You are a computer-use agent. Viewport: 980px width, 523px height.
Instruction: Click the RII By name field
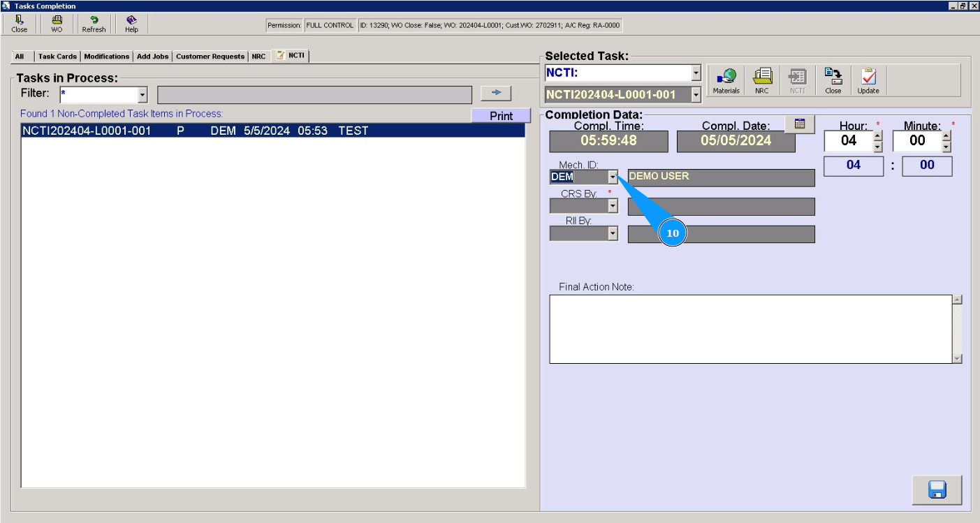pos(721,234)
